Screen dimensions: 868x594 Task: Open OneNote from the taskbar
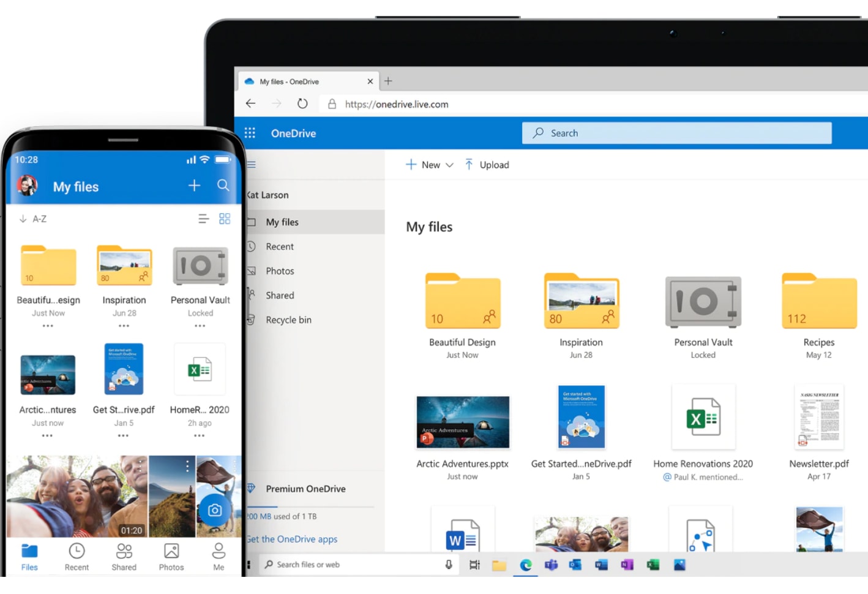point(627,565)
